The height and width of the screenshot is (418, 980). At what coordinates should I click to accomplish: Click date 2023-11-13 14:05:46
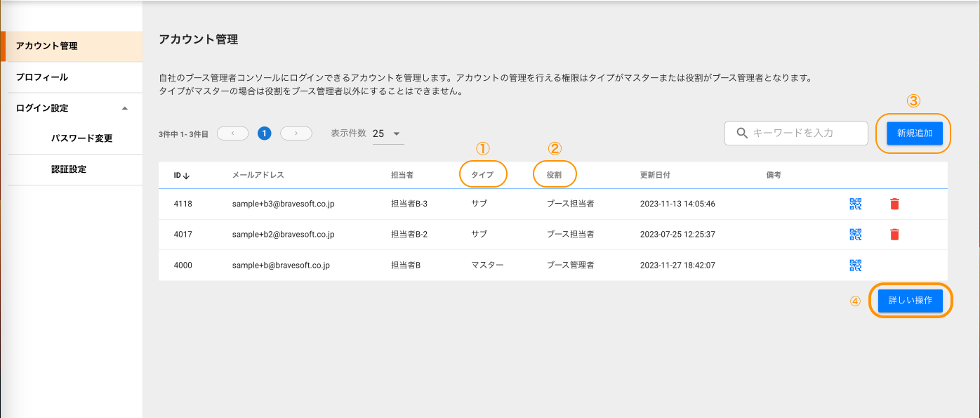(677, 204)
